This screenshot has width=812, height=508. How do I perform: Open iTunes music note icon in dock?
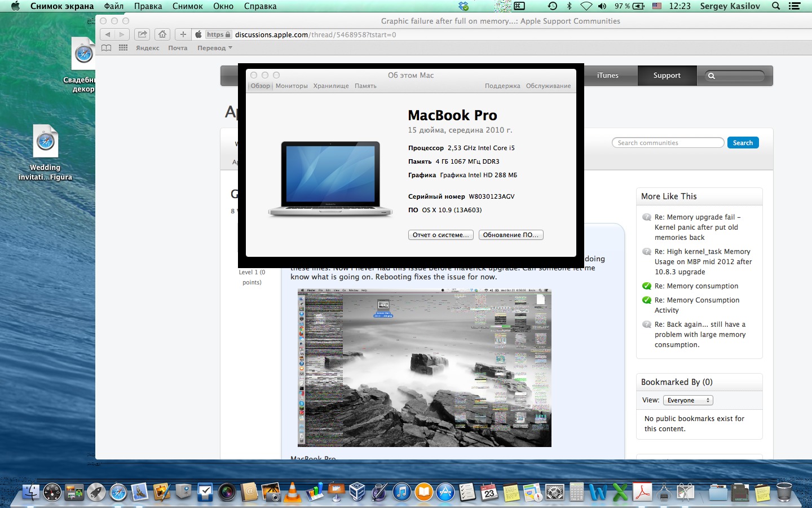pos(401,492)
